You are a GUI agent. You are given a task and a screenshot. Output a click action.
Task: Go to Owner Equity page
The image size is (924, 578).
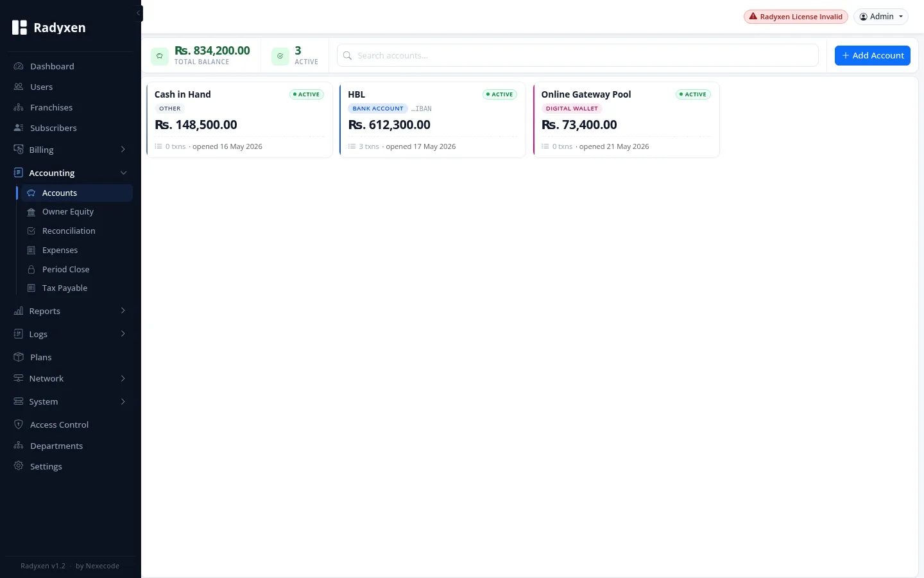(77, 212)
